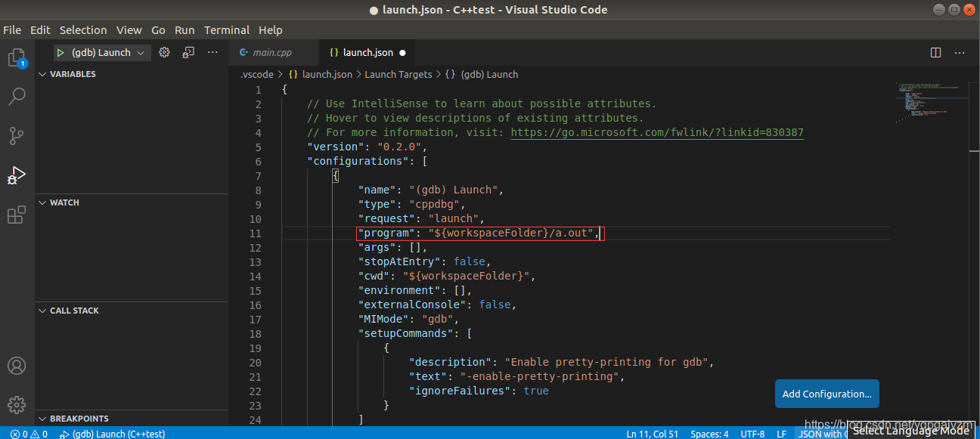980x439 pixels.
Task: Split the editor to the right
Action: [x=935, y=52]
